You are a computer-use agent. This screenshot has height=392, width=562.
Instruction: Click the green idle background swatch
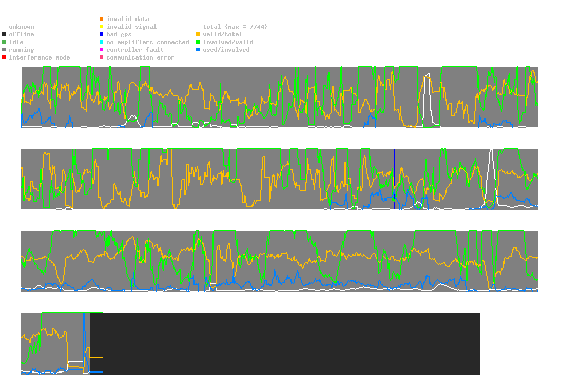pos(4,42)
